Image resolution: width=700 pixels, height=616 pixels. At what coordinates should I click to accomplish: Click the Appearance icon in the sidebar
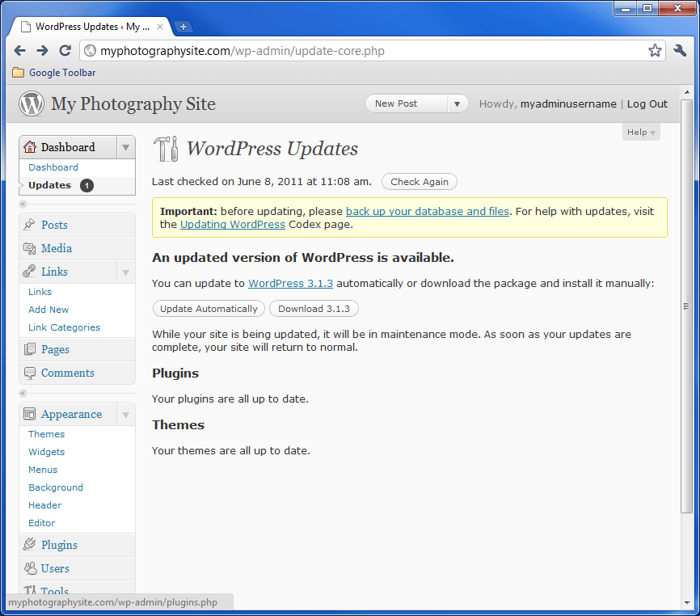pos(29,414)
